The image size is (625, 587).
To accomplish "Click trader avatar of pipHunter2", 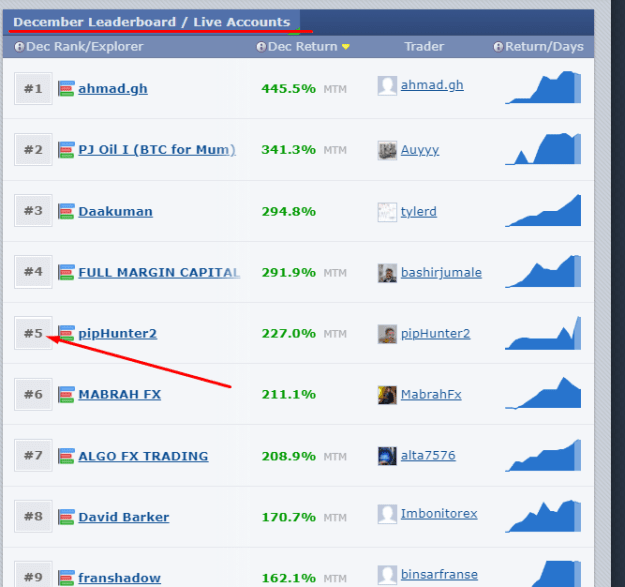I will click(x=387, y=334).
